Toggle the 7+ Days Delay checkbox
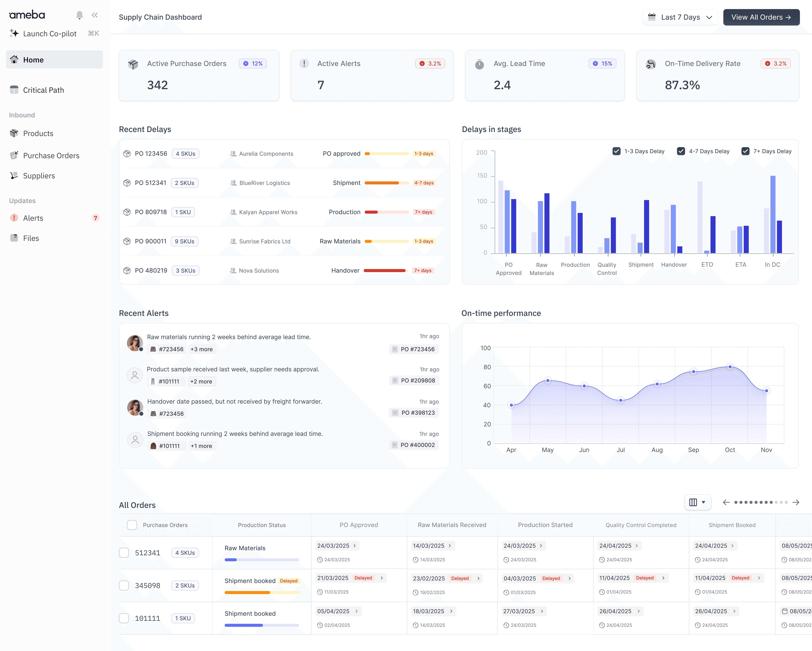Screen dimensions: 812x651 pos(745,151)
